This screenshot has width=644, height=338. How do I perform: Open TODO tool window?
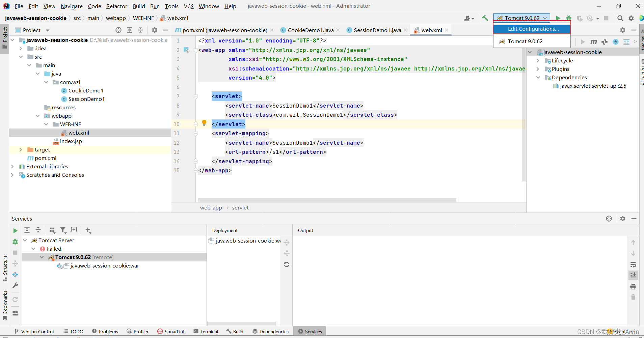(x=73, y=332)
